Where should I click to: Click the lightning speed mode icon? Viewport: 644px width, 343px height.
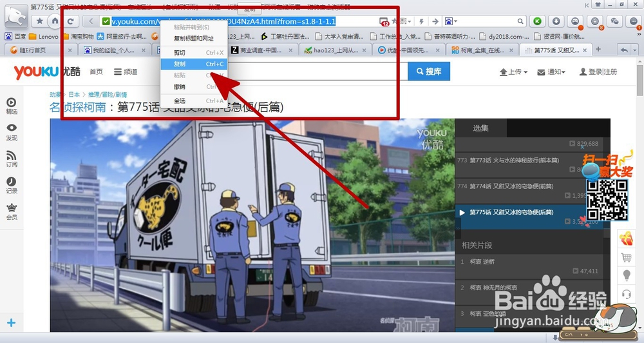coord(421,21)
